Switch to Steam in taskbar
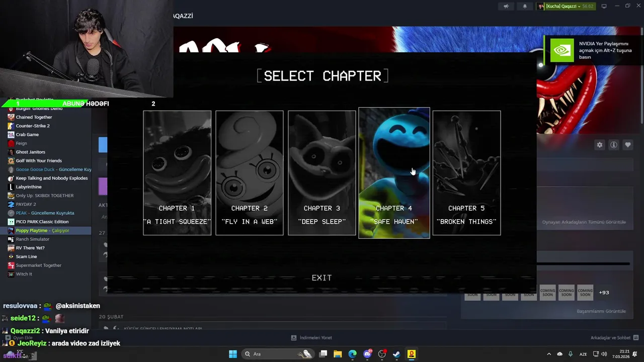Viewport: 644px width, 362px height. (396, 354)
